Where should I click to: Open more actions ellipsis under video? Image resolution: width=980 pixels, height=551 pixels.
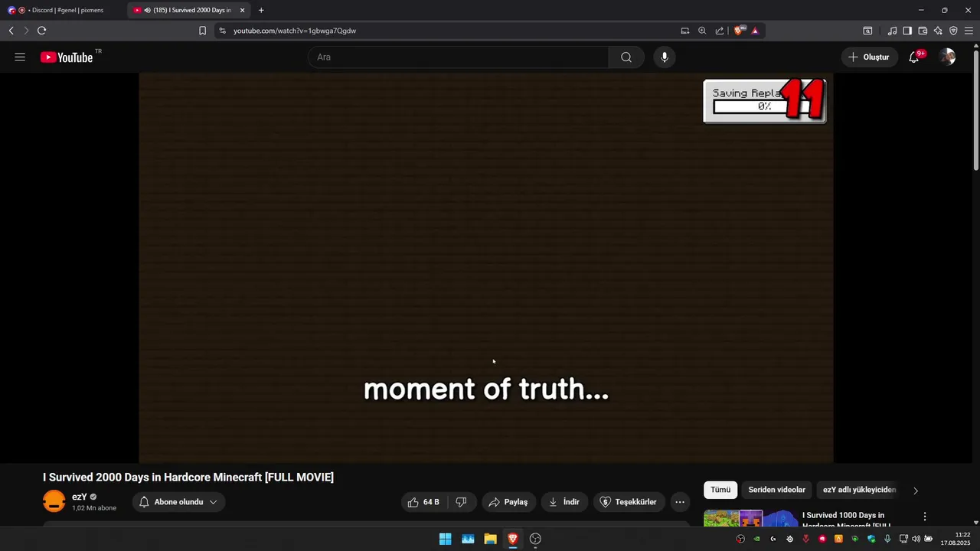[x=680, y=502]
